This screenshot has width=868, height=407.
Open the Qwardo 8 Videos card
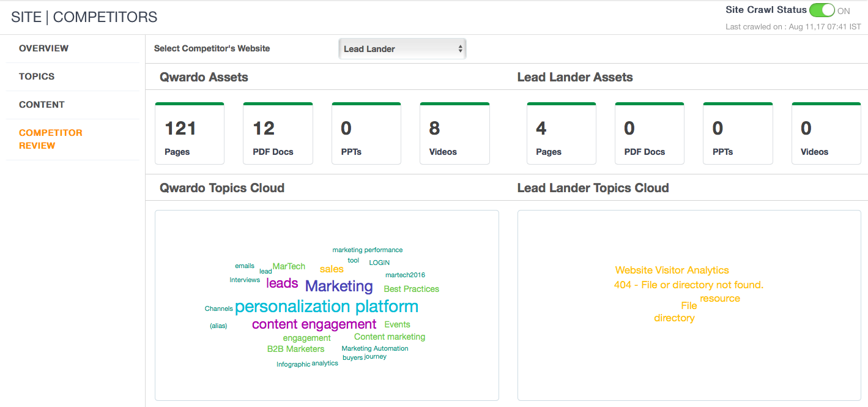(x=454, y=133)
